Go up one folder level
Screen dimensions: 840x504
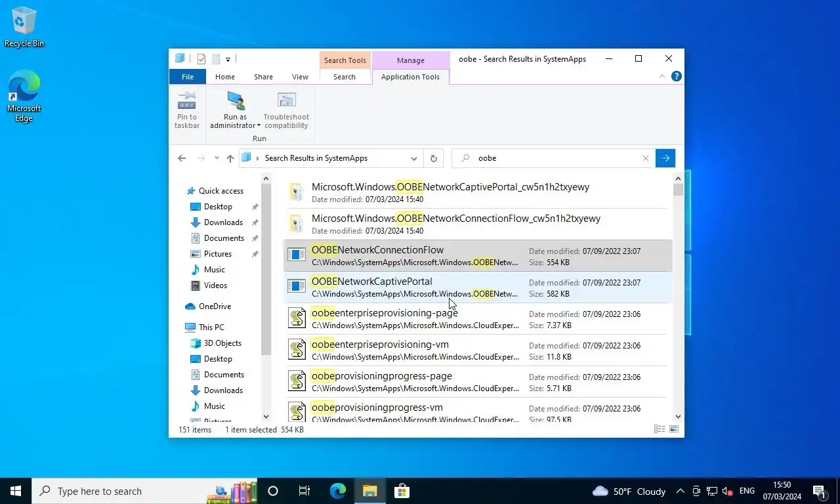pyautogui.click(x=230, y=158)
